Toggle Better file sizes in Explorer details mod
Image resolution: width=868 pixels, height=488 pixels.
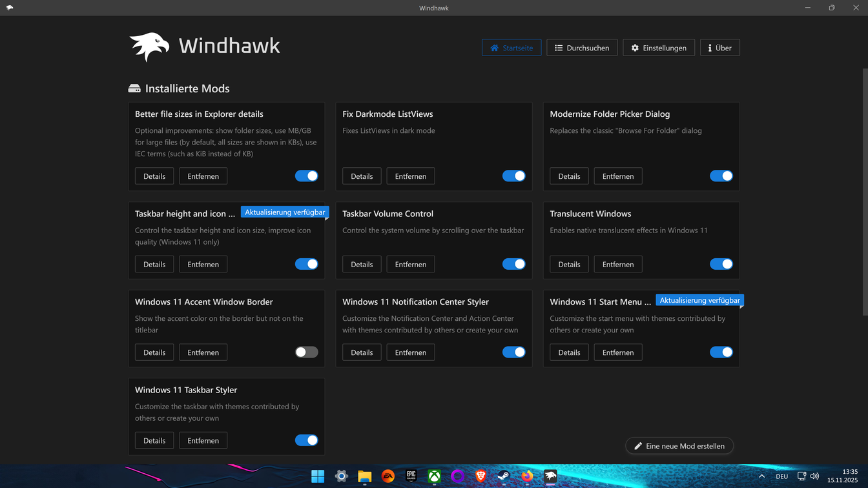coord(306,176)
